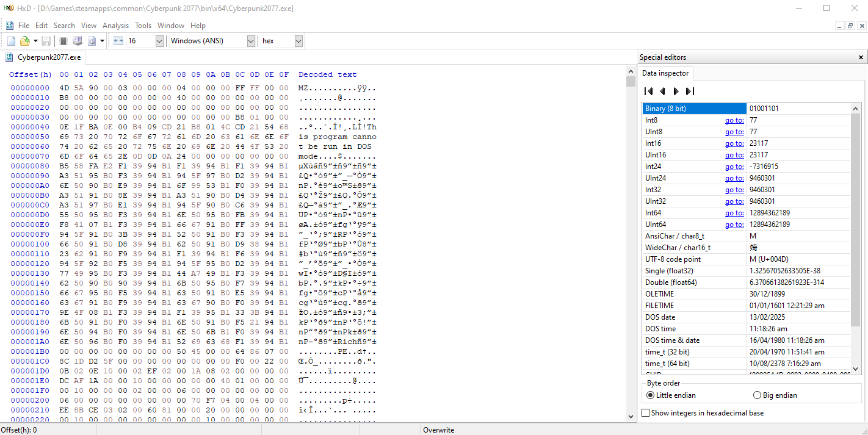Click the Overwrite mode status bar entry
The height and width of the screenshot is (435, 868).
point(438,430)
